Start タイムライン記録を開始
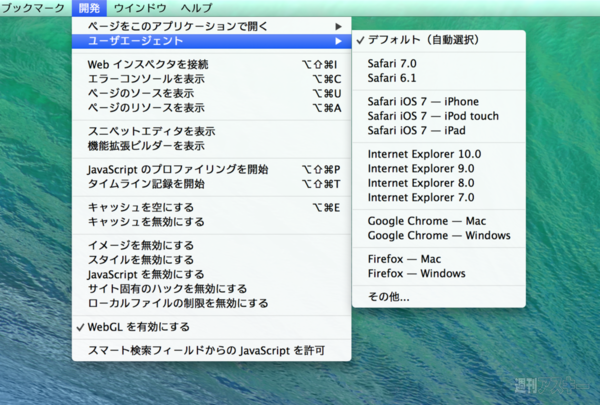The width and height of the screenshot is (600, 405). (x=212, y=184)
